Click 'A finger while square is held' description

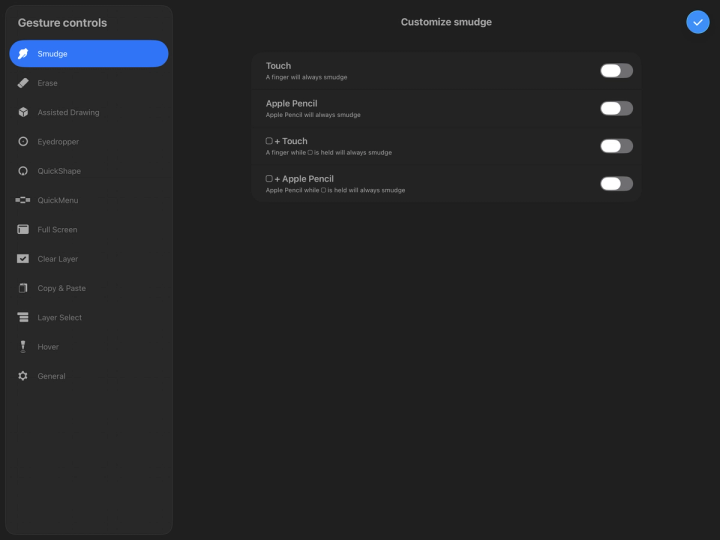(329, 152)
